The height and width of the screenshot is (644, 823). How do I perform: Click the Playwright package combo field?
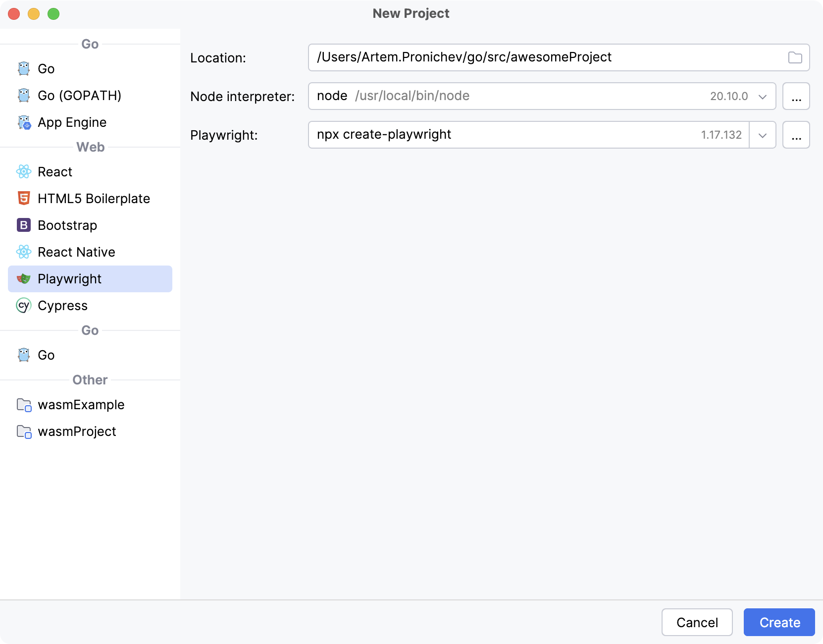(x=495, y=135)
